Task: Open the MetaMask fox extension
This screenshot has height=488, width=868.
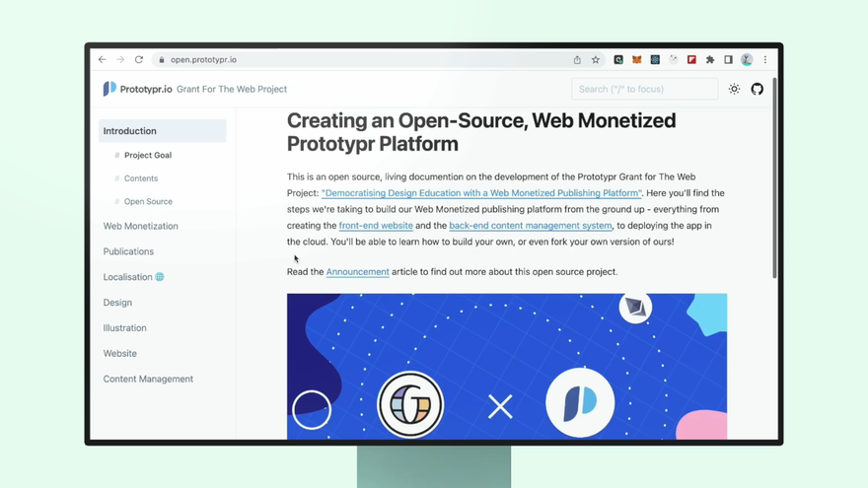Action: pos(636,60)
